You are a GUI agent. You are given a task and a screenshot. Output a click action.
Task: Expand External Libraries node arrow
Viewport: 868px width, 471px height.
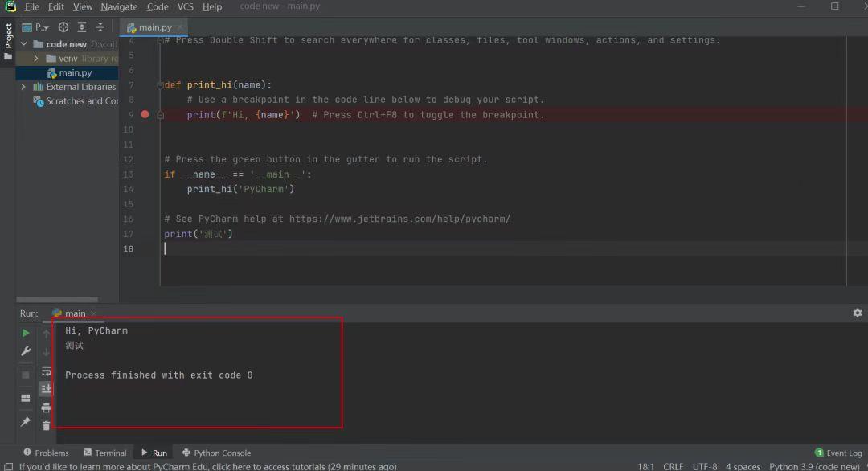(x=23, y=87)
